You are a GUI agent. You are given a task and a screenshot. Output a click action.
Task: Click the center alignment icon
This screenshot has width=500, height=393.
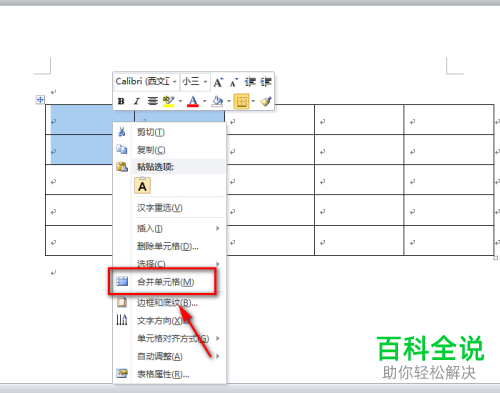(153, 101)
